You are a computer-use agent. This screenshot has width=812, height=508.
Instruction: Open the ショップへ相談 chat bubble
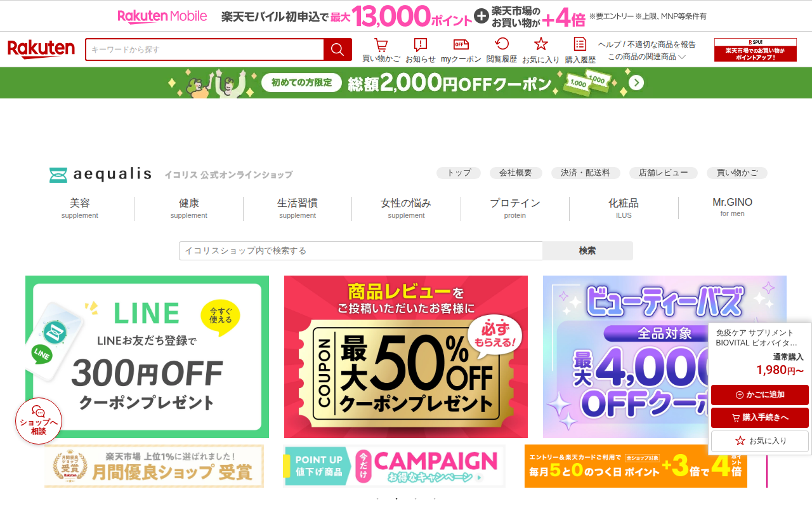click(x=39, y=421)
